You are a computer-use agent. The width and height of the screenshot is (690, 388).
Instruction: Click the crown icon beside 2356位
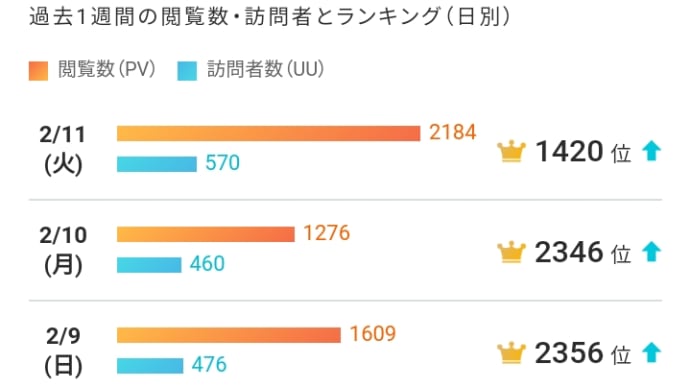[x=511, y=353]
